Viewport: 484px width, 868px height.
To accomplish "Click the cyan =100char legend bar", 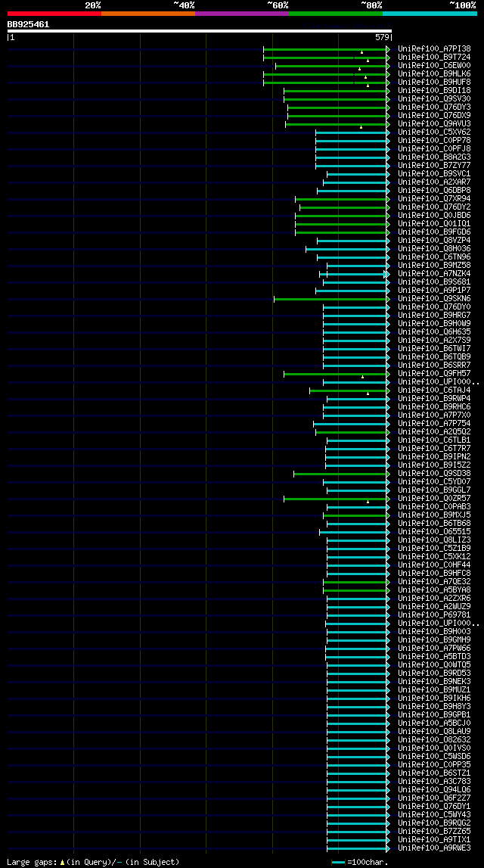I will pos(339,863).
